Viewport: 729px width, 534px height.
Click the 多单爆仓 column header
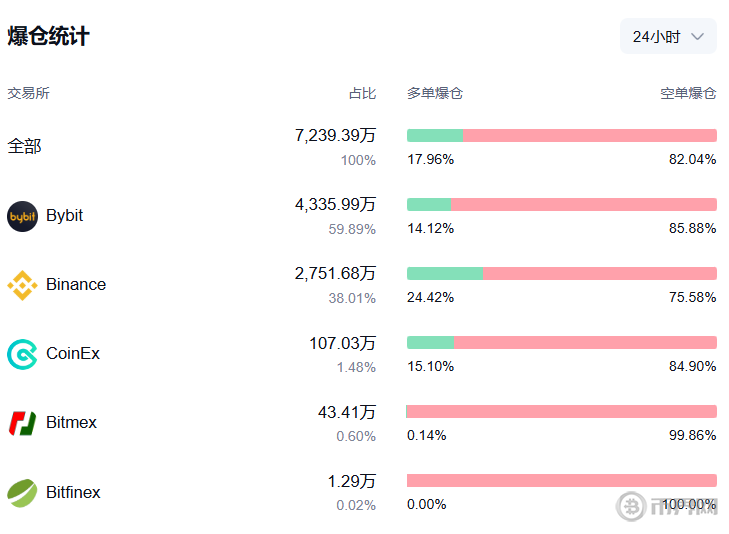click(x=435, y=93)
